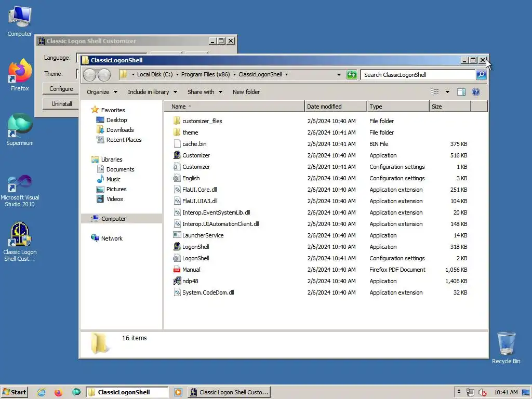Refresh the ClassicLogonShell folder view

click(352, 75)
